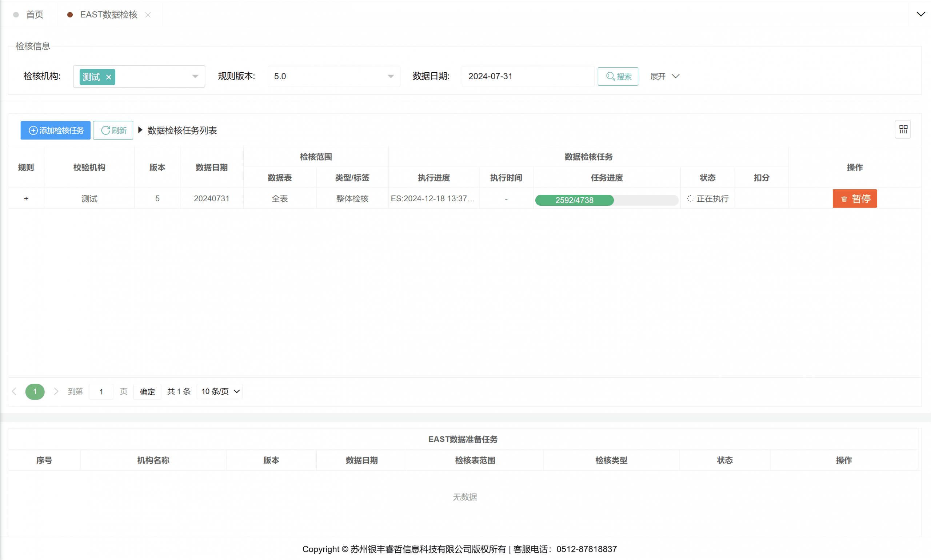Viewport: 931px width, 560px height.
Task: Open the tab list chevron at top right
Action: coord(920,14)
